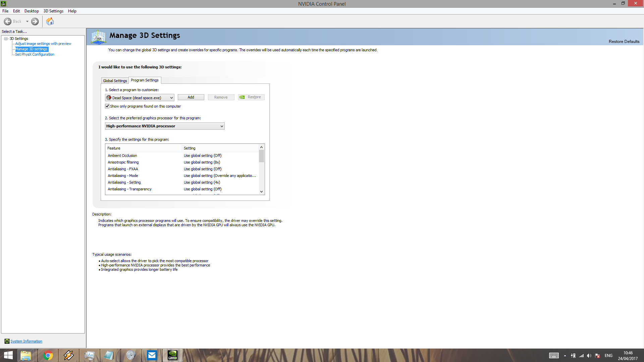Open the touch keyboard tray icon
The image size is (644, 362).
tap(554, 356)
